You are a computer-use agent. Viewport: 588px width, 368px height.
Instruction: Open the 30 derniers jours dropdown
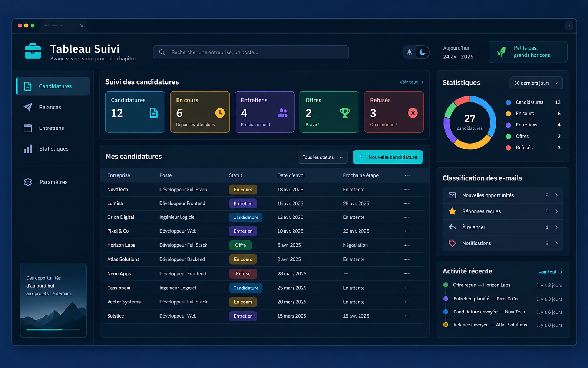pos(536,83)
